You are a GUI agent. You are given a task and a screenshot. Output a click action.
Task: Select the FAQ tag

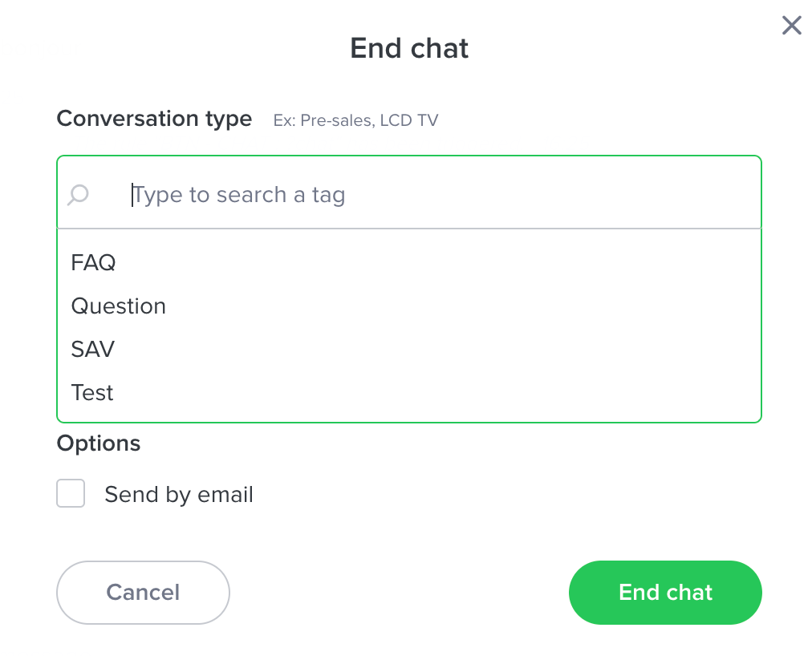click(x=93, y=262)
